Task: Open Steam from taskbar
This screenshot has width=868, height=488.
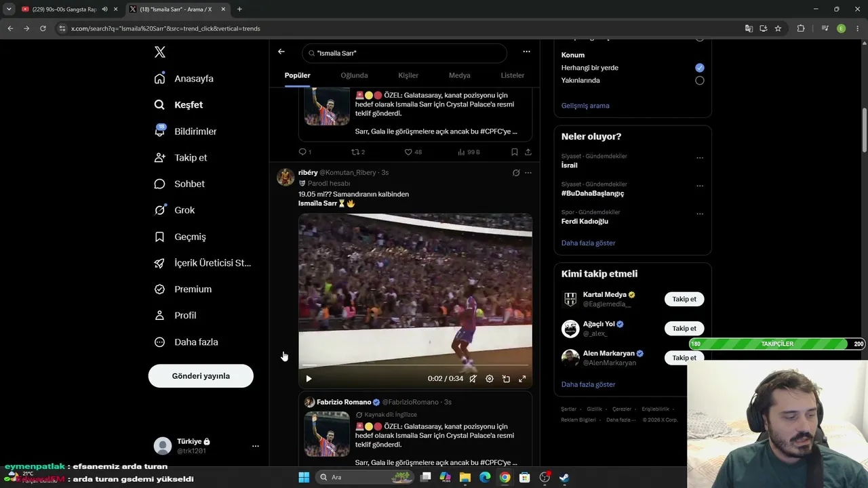Action: [564, 477]
